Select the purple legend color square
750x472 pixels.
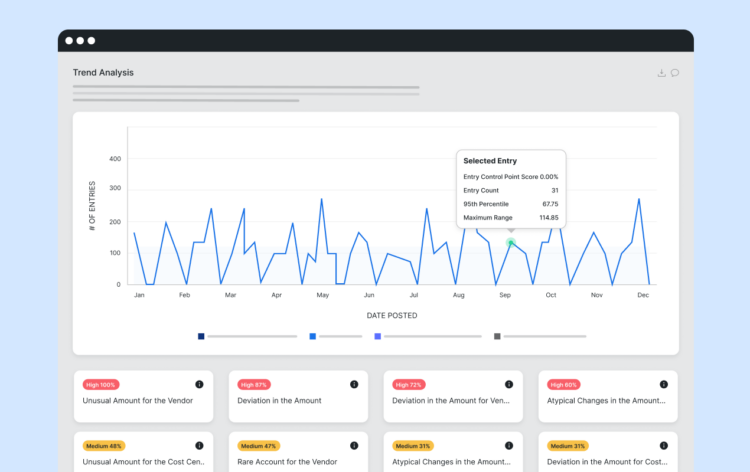tap(377, 336)
